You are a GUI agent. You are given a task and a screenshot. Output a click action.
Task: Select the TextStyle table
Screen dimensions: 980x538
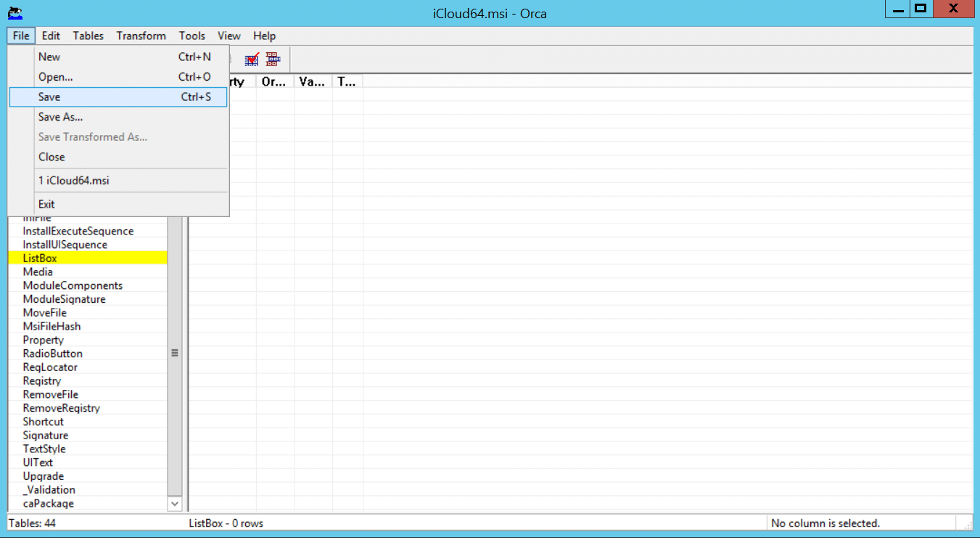pos(87,449)
